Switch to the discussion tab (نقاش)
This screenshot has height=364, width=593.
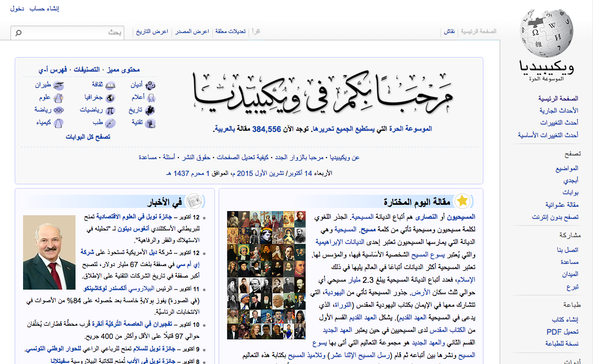449,32
